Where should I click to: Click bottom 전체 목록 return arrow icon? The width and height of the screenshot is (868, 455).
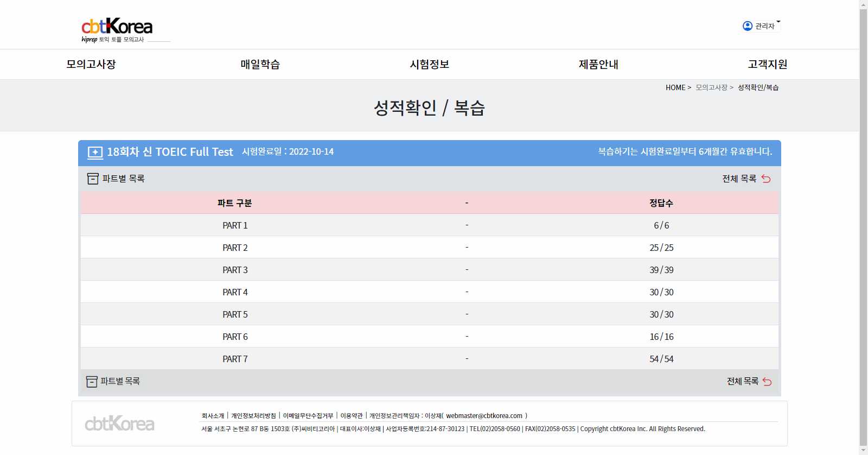(x=767, y=382)
